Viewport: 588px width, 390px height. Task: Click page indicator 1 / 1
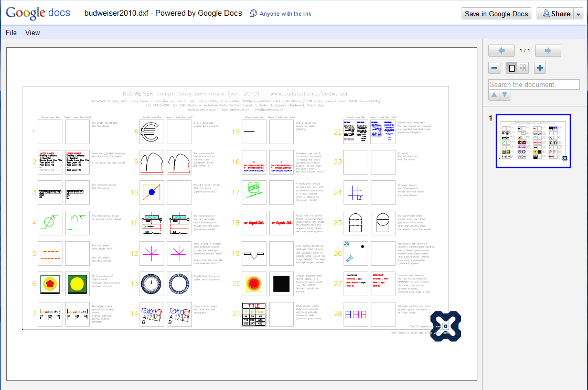click(524, 50)
